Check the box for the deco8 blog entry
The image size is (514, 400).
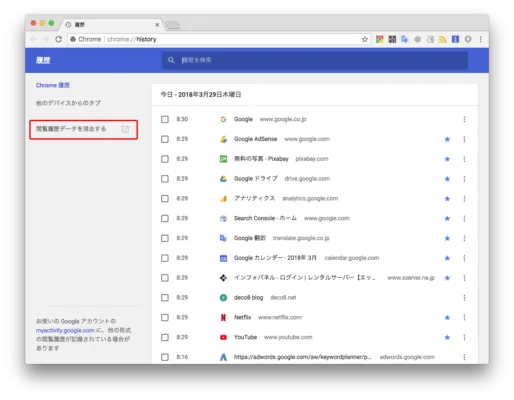pos(165,298)
